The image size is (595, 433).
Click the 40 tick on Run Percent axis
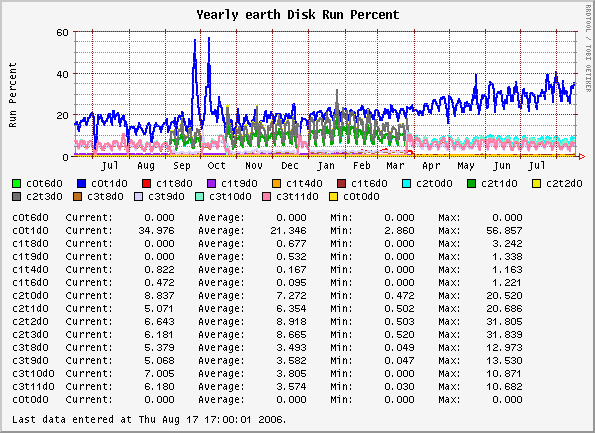click(62, 74)
